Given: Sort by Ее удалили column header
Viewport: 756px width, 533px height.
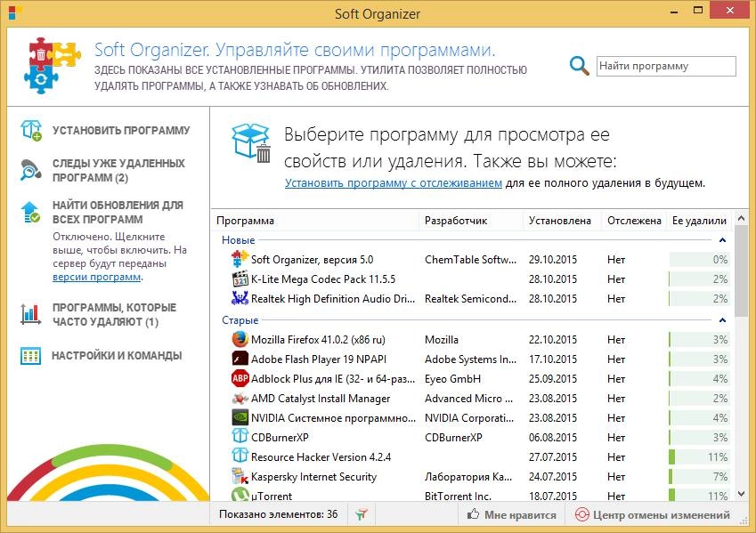Looking at the screenshot, I should point(699,221).
